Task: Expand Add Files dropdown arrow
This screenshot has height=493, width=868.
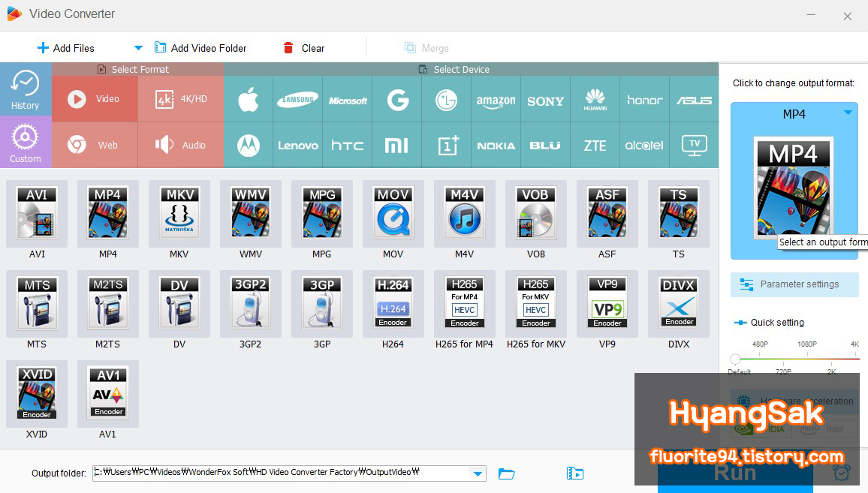Action: coord(138,48)
